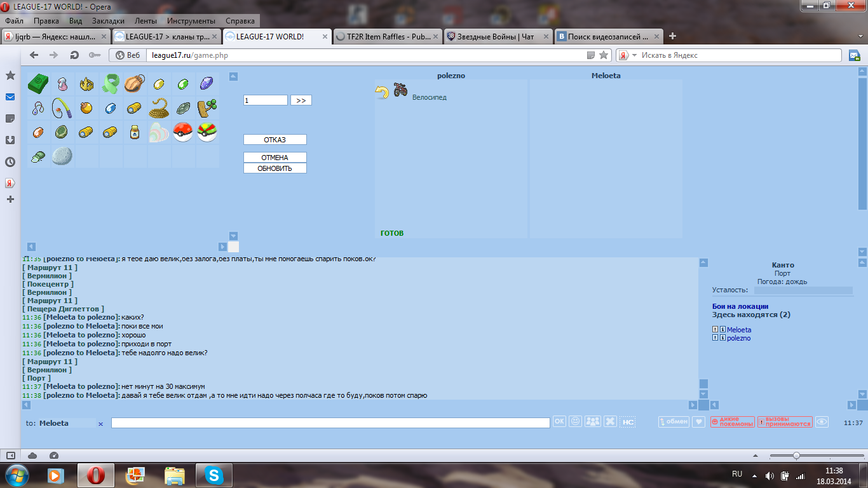Click the quantity field showing 1

click(x=266, y=100)
